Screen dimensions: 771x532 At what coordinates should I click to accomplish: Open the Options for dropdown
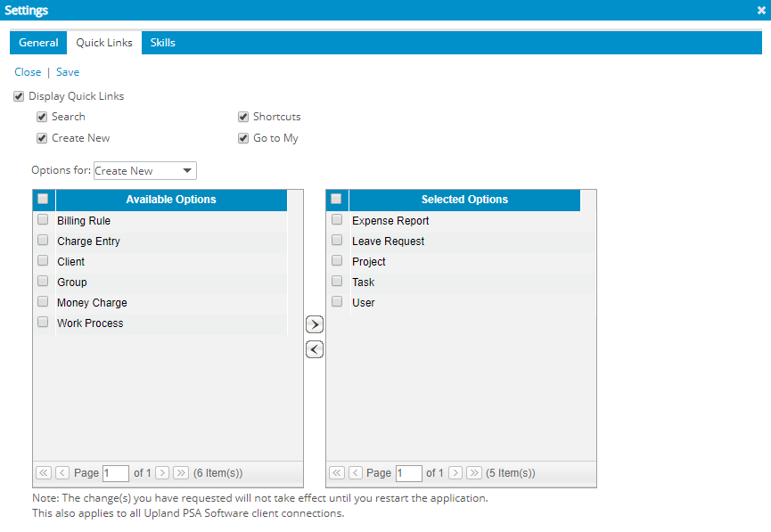point(144,171)
